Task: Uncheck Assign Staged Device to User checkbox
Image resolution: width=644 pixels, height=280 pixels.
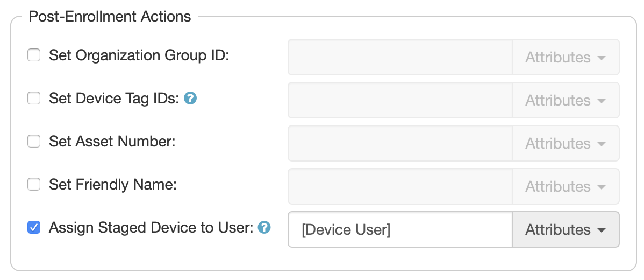Action: 34,228
